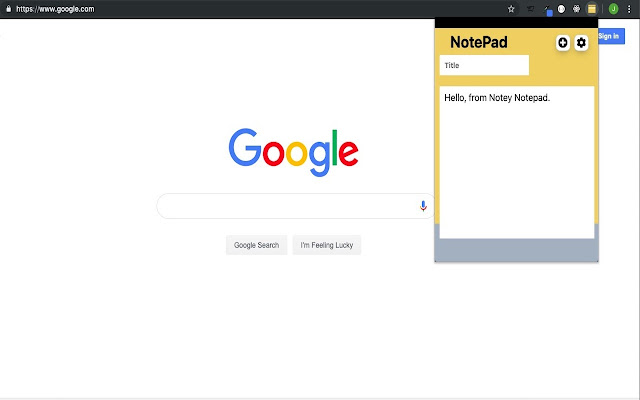Click the Google logo

point(293,152)
